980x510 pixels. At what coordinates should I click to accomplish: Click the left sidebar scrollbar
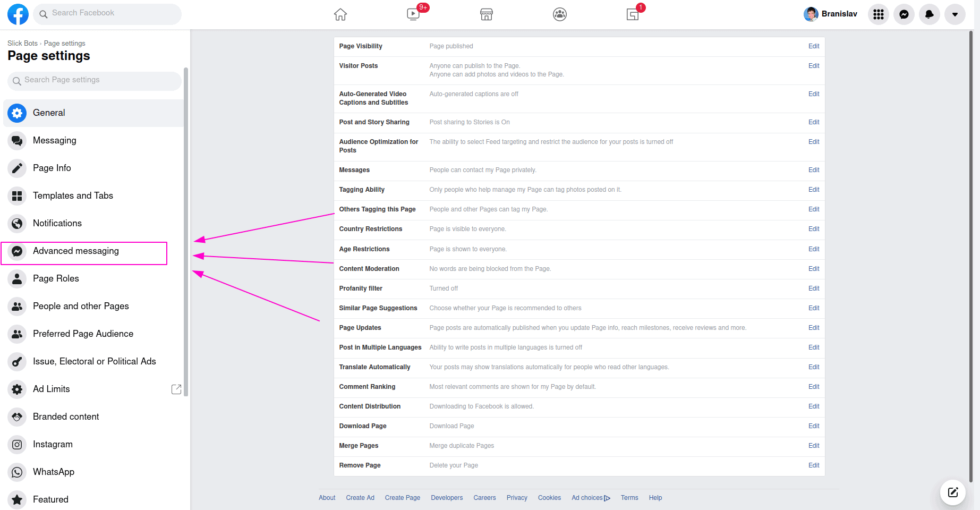(186, 232)
